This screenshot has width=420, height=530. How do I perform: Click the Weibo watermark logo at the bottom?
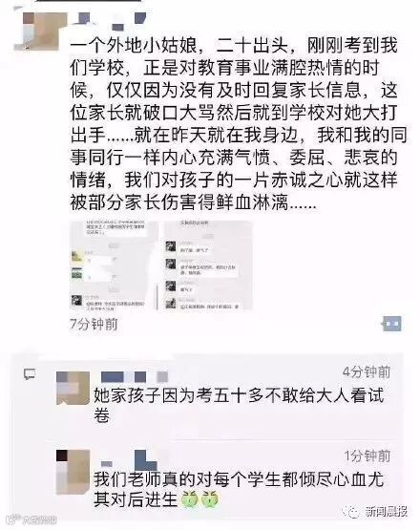click(x=32, y=520)
